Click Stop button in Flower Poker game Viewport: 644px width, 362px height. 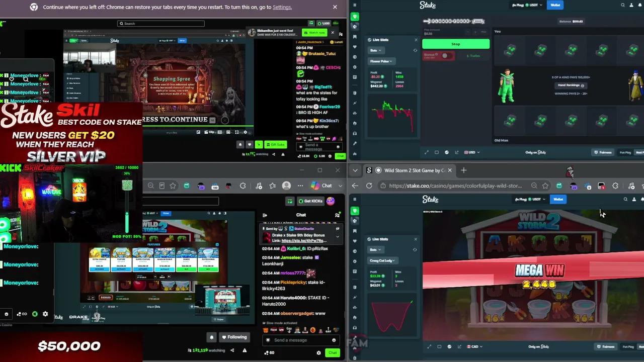click(x=455, y=44)
